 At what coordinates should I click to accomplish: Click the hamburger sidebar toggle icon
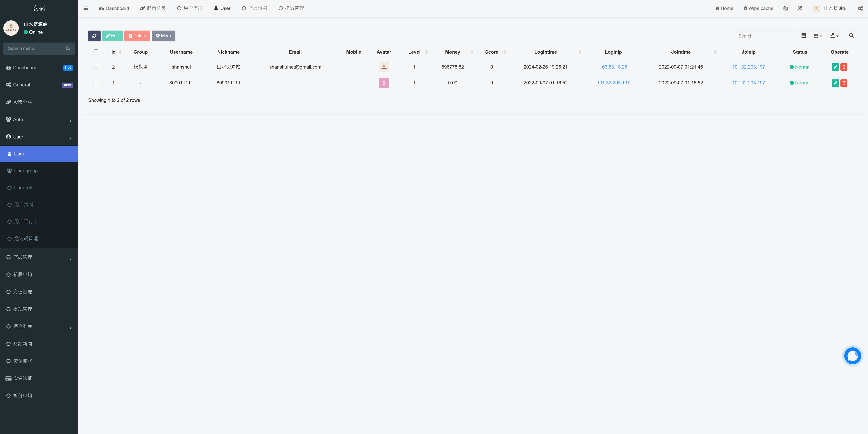click(x=86, y=8)
